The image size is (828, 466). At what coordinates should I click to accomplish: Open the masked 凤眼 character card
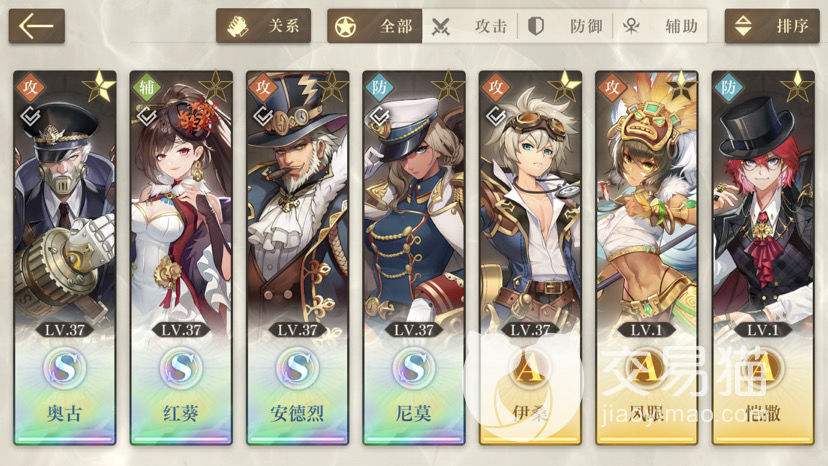[x=646, y=258]
